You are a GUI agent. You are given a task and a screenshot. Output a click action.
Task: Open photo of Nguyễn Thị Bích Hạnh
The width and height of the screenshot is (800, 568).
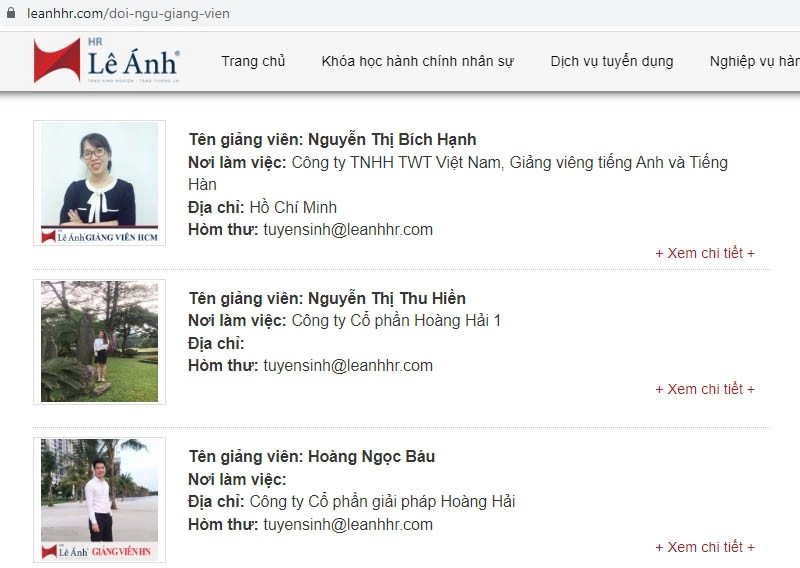click(x=99, y=183)
